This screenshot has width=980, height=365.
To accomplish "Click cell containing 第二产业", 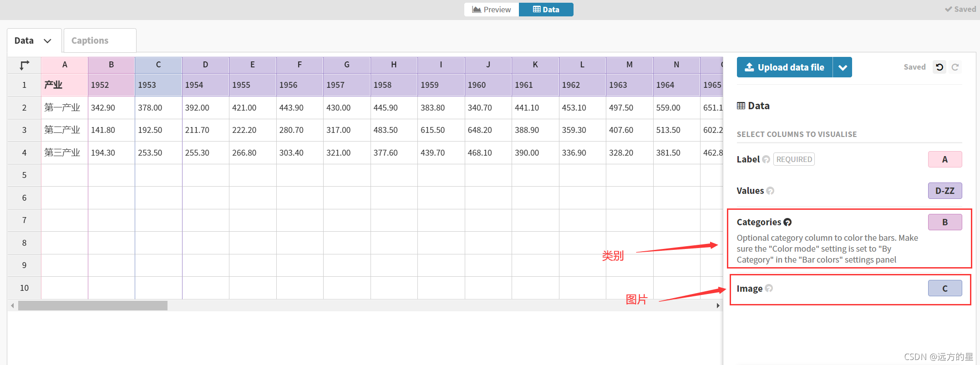I will [x=65, y=130].
